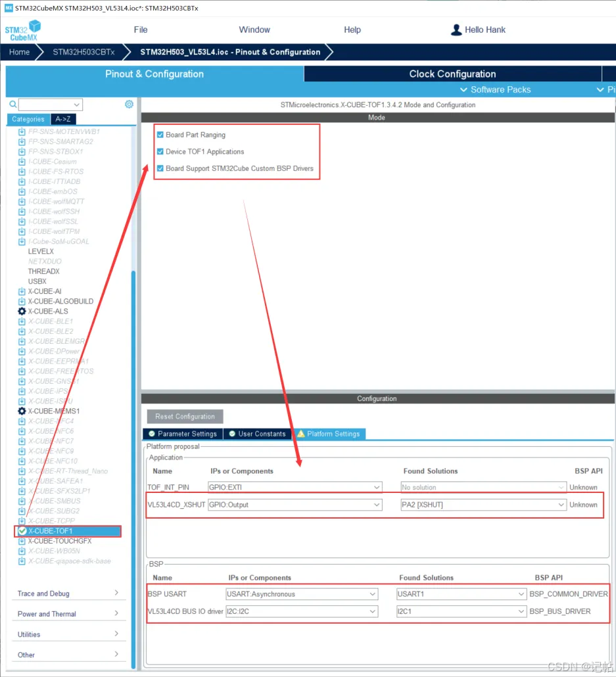Click the download icon next to X-CUBE-ALGOBUILD
Screen dimensions: 616x677
(x=22, y=302)
